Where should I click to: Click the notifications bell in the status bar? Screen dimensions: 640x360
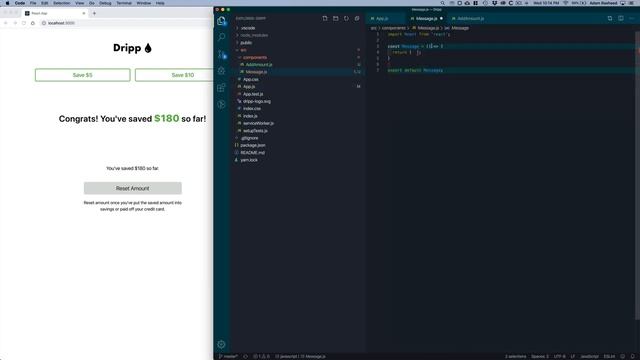click(x=633, y=356)
